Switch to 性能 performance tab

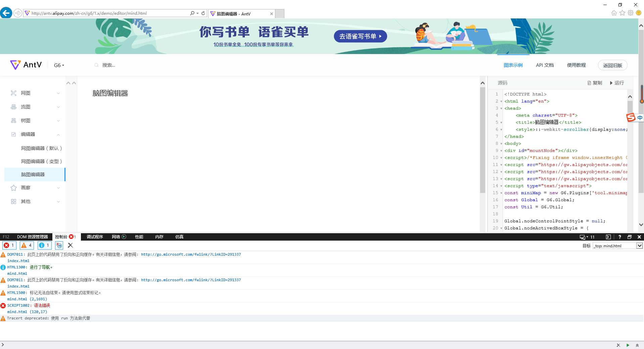pyautogui.click(x=139, y=237)
